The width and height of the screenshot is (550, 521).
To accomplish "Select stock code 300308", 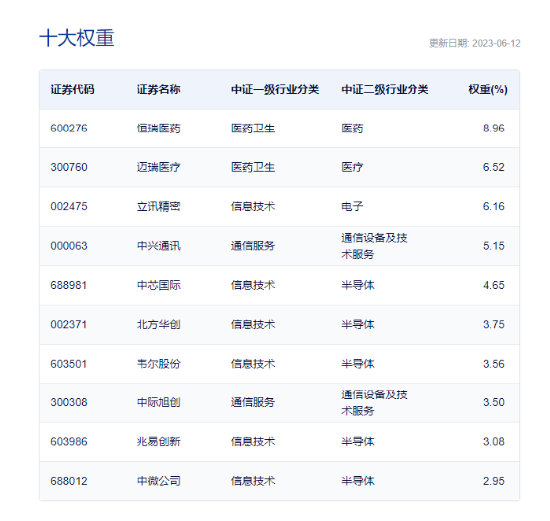I will tap(69, 402).
